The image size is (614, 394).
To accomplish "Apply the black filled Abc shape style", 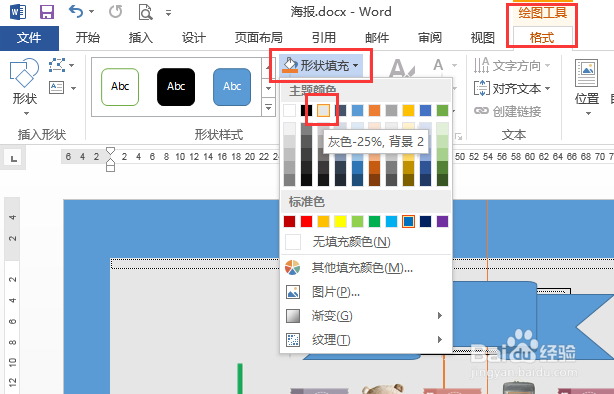I will (176, 87).
